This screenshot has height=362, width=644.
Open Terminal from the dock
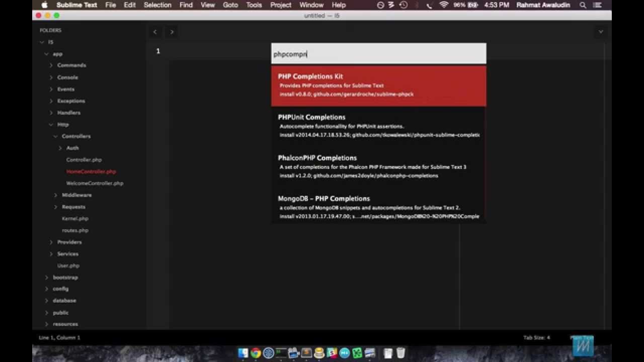(x=281, y=353)
